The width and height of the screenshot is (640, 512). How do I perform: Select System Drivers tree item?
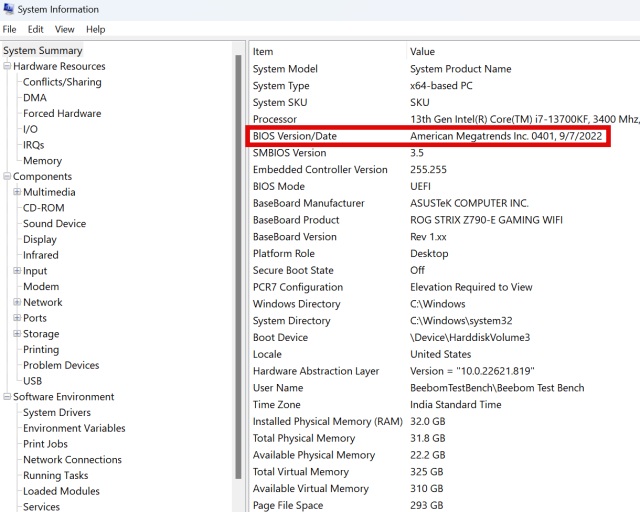[x=57, y=412]
